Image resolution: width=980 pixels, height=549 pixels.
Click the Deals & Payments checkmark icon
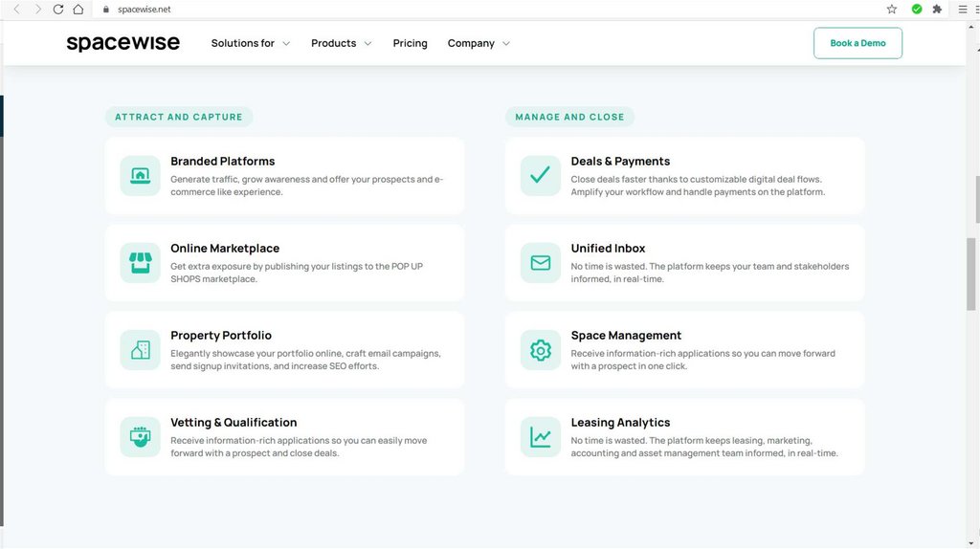(x=540, y=176)
